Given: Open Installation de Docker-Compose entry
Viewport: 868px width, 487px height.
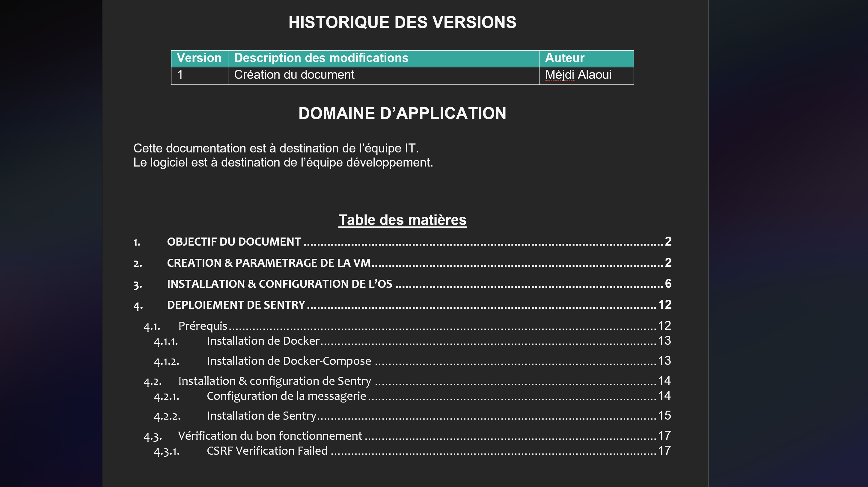Looking at the screenshot, I should point(288,361).
